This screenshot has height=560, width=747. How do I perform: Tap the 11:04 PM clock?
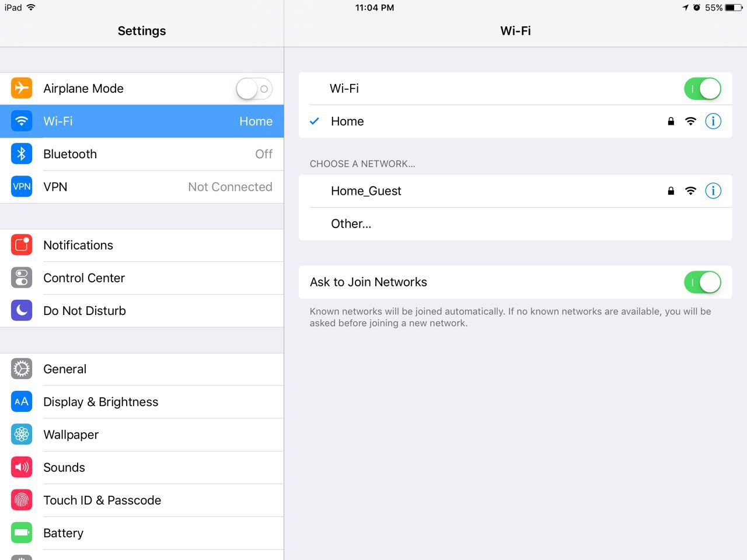[375, 8]
